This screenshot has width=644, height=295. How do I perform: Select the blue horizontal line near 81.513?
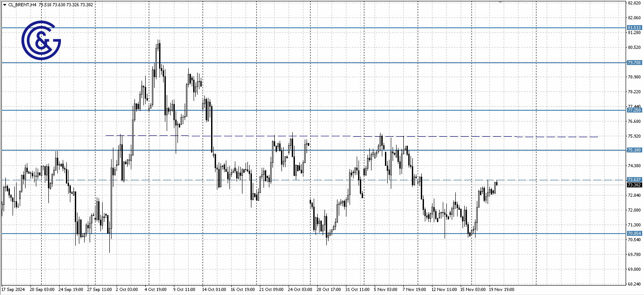pyautogui.click(x=314, y=28)
